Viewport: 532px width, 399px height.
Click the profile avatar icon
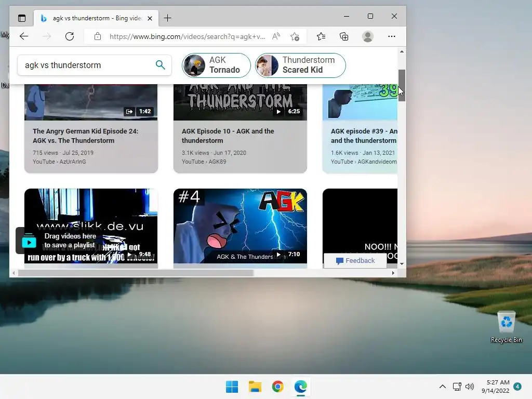(x=368, y=36)
